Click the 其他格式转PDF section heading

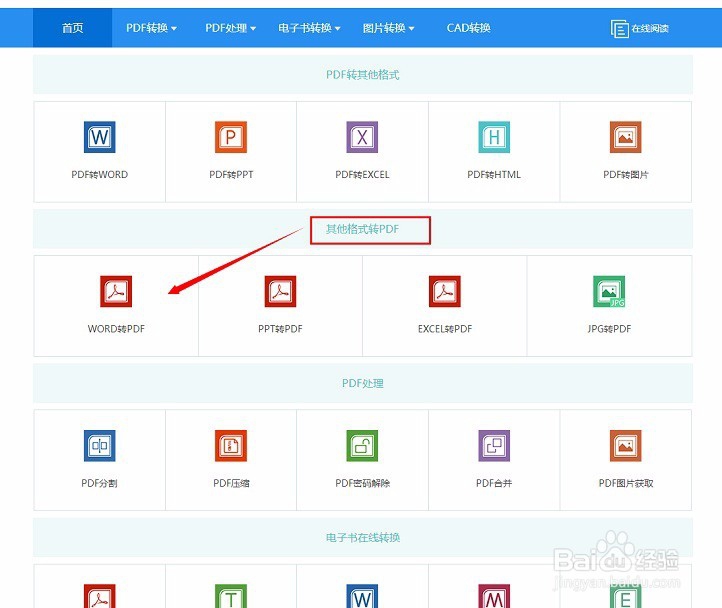(x=362, y=229)
